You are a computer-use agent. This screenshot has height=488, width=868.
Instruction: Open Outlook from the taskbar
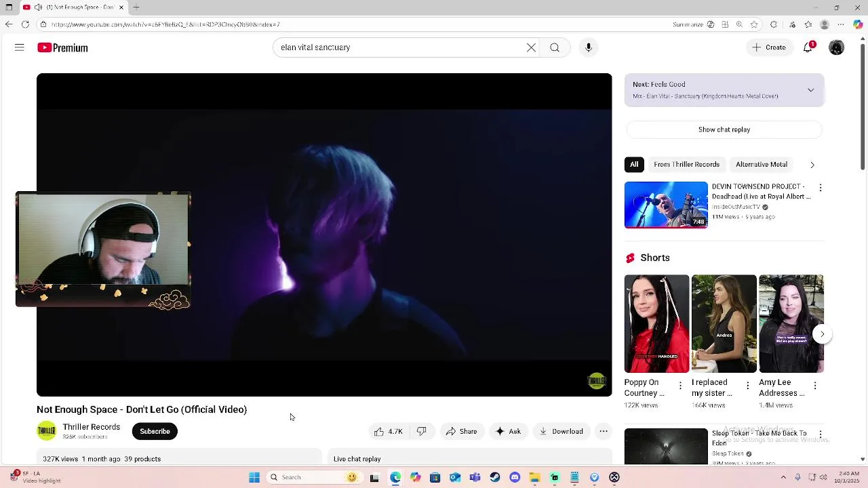455,477
